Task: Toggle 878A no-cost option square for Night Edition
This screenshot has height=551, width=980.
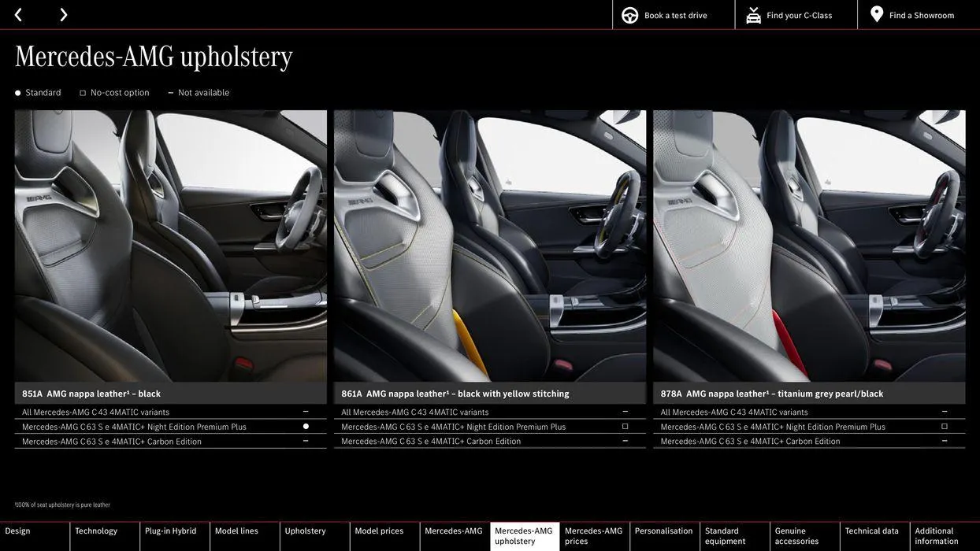Action: coord(945,427)
